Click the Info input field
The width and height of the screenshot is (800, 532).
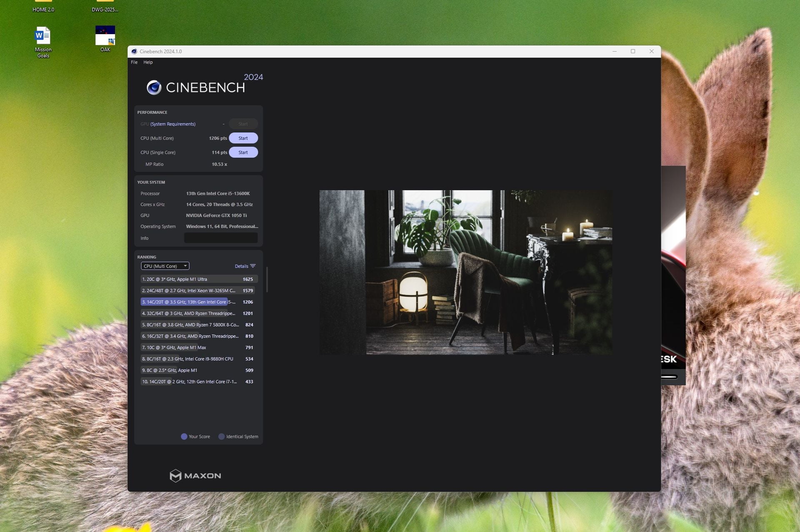coord(221,238)
